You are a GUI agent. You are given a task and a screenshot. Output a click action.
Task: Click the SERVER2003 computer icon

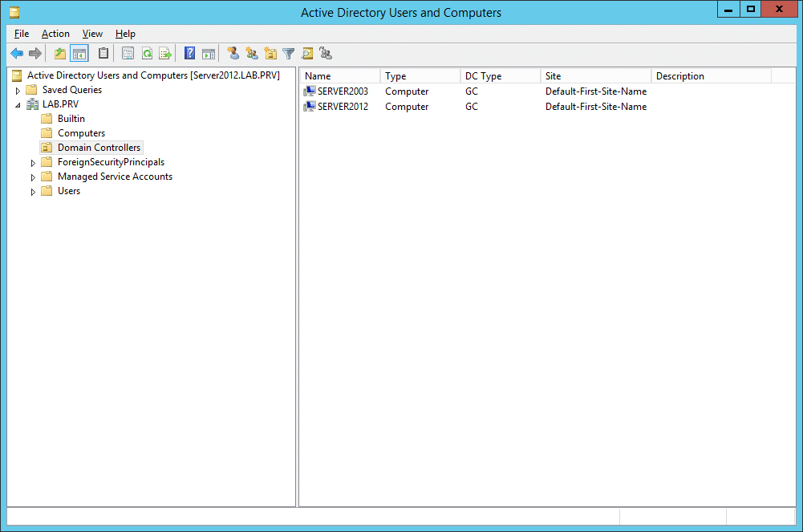(310, 91)
